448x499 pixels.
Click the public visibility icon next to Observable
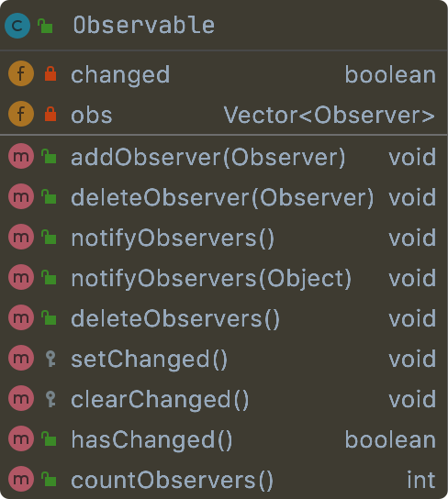(x=45, y=26)
